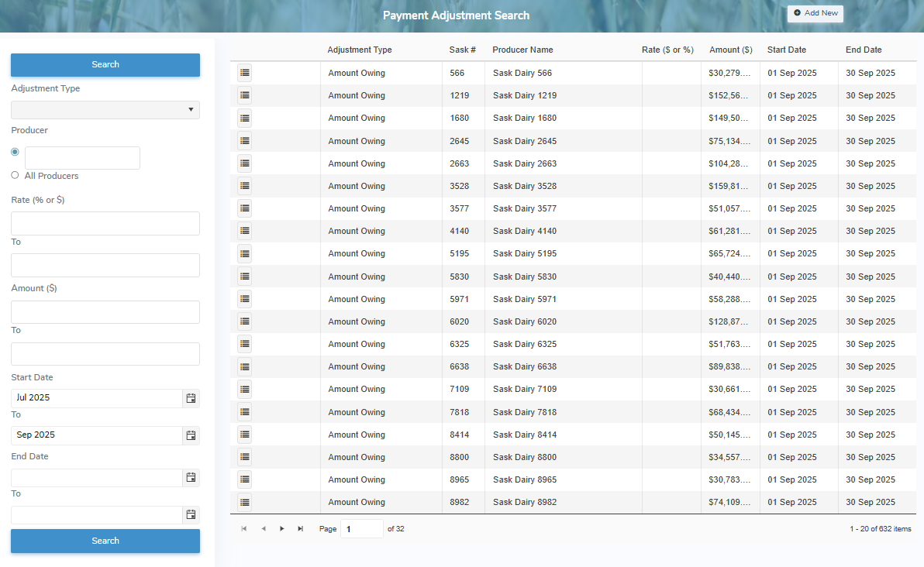Open the detail menu for Sask Dairy 5195
924x567 pixels.
point(245,253)
